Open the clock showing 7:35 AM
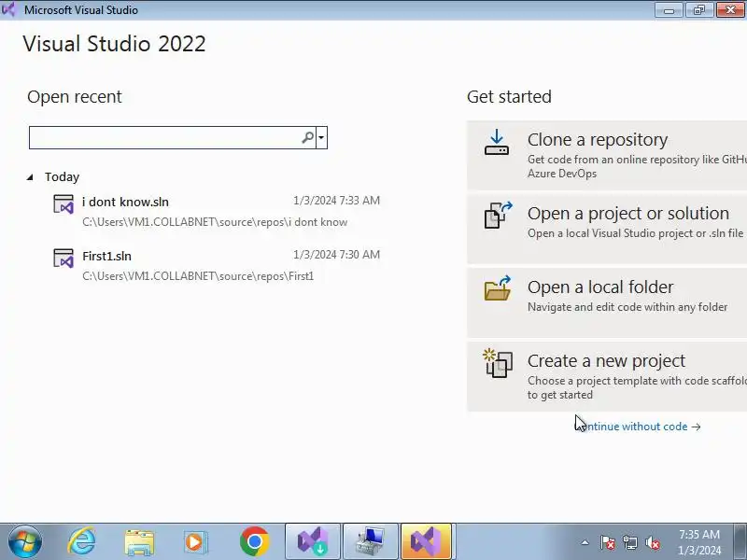Viewport: 747px width, 560px height. [x=699, y=542]
